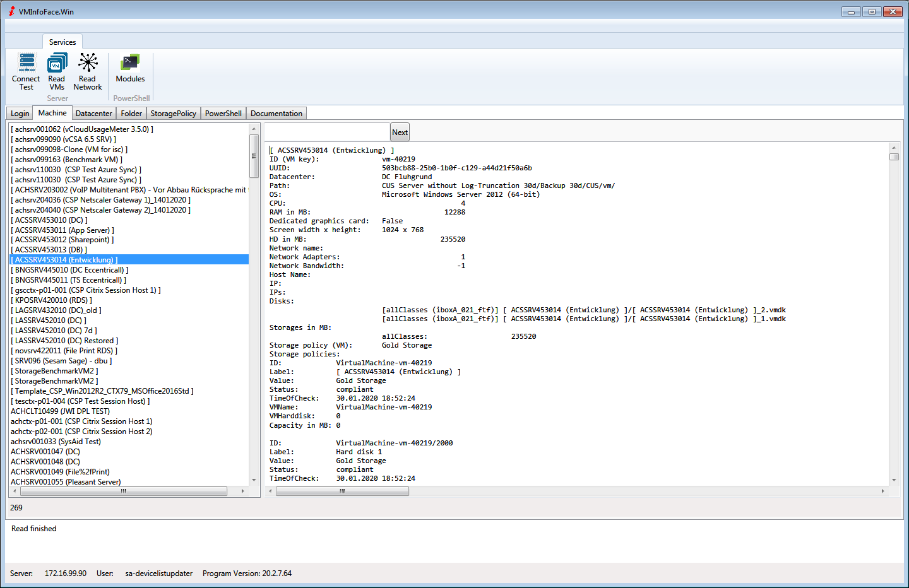This screenshot has width=909, height=588.
Task: Open the Documentation tab
Action: click(x=276, y=114)
